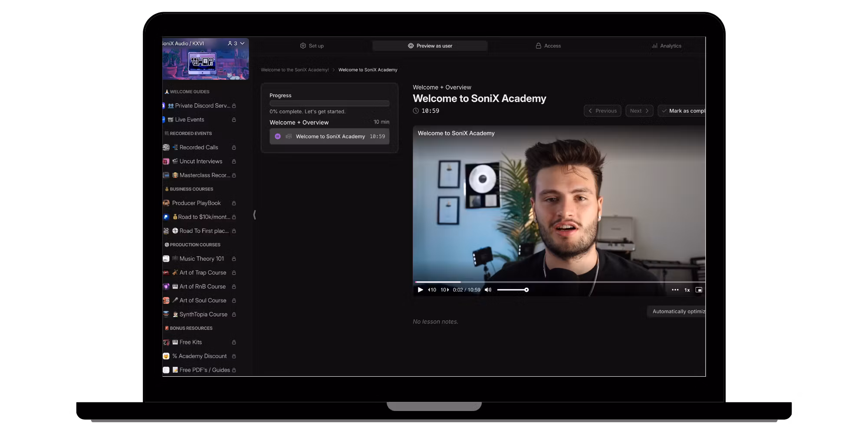This screenshot has width=868, height=434.
Task: Switch to the Set up tab
Action: (x=312, y=46)
